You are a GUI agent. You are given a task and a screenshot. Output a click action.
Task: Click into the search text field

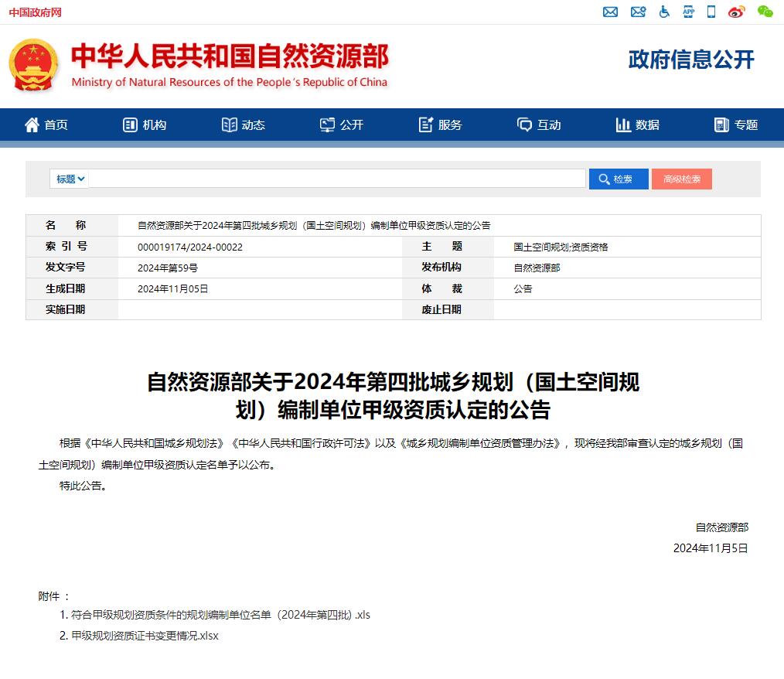click(336, 179)
